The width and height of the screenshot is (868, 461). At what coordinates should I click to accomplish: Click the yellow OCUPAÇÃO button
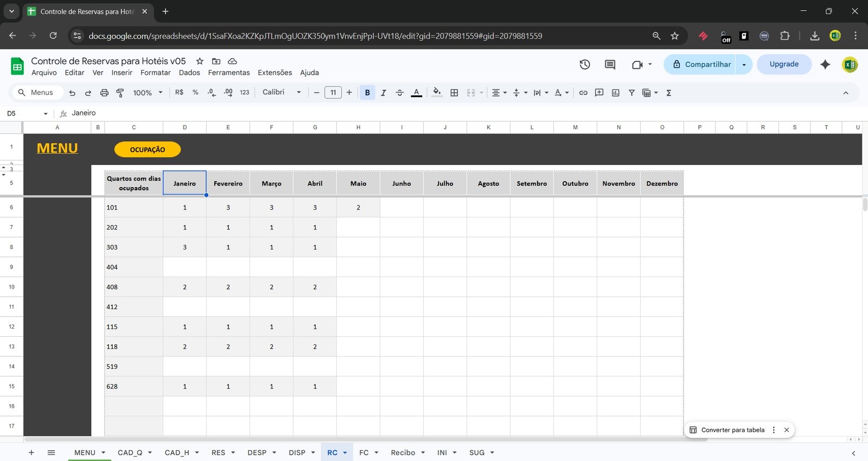pos(148,150)
